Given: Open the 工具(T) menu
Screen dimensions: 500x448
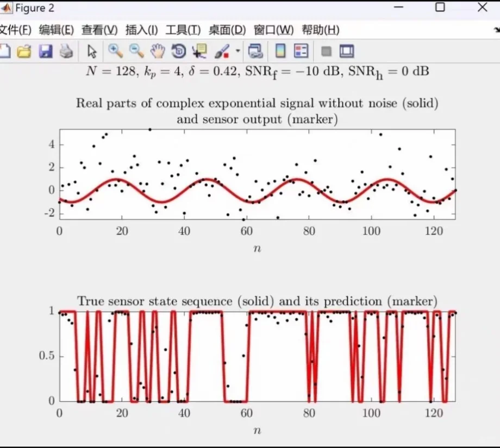Looking at the screenshot, I should coord(183,30).
